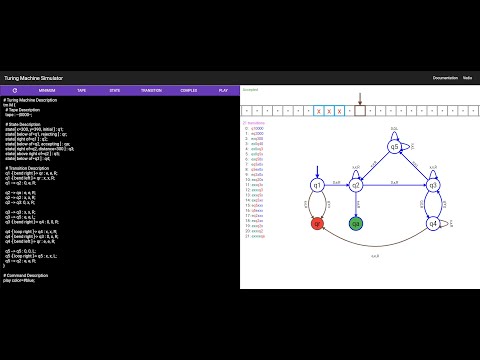Click the middle X tape cell

coord(329,111)
